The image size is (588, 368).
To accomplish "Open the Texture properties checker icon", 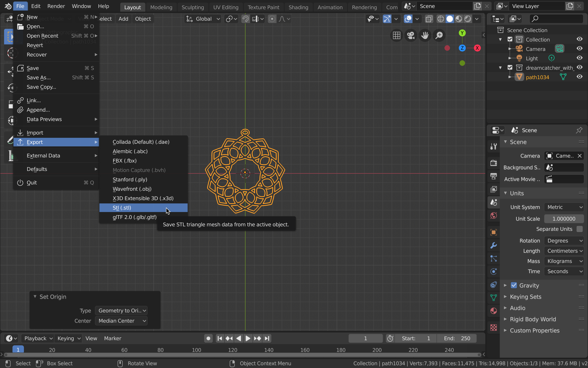I will tap(493, 328).
